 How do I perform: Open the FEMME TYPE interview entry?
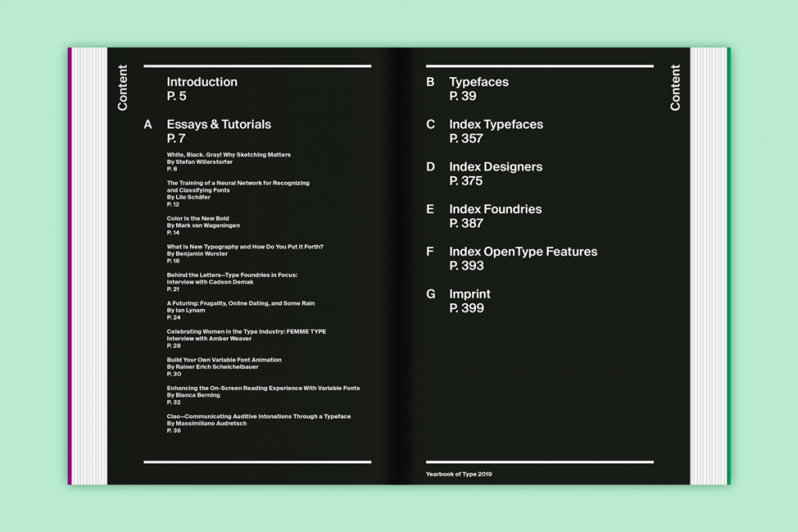(245, 336)
